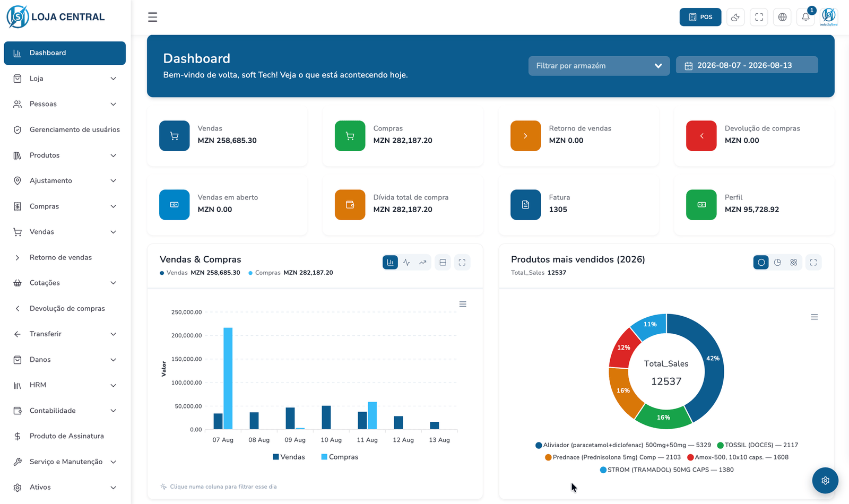This screenshot has height=504, width=849.
Task: Enter fullscreen via top bar icon
Action: (759, 17)
